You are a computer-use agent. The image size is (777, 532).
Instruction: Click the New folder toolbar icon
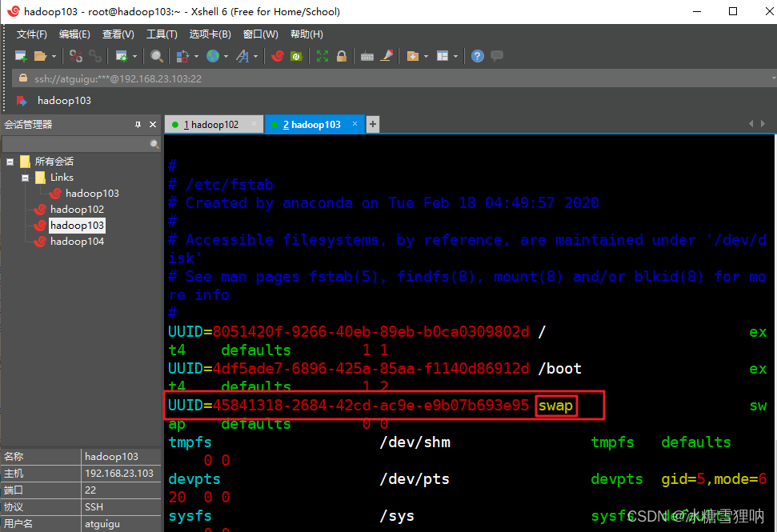pyautogui.click(x=412, y=56)
